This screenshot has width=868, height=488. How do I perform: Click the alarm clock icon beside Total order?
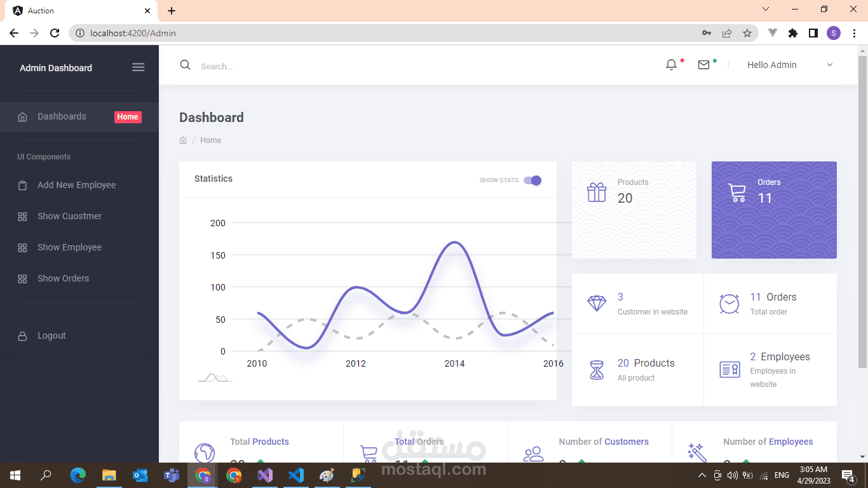[729, 304]
